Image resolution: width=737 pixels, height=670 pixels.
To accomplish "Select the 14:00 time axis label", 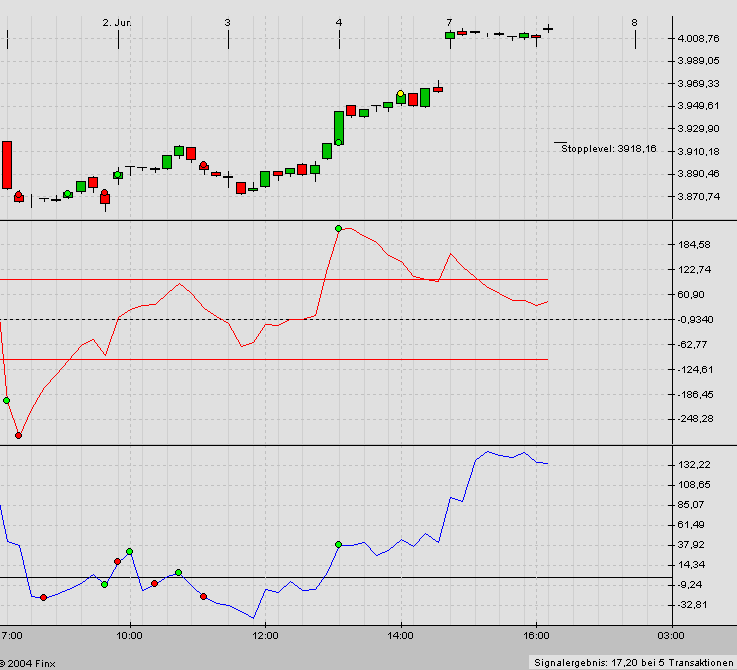I will point(400,634).
